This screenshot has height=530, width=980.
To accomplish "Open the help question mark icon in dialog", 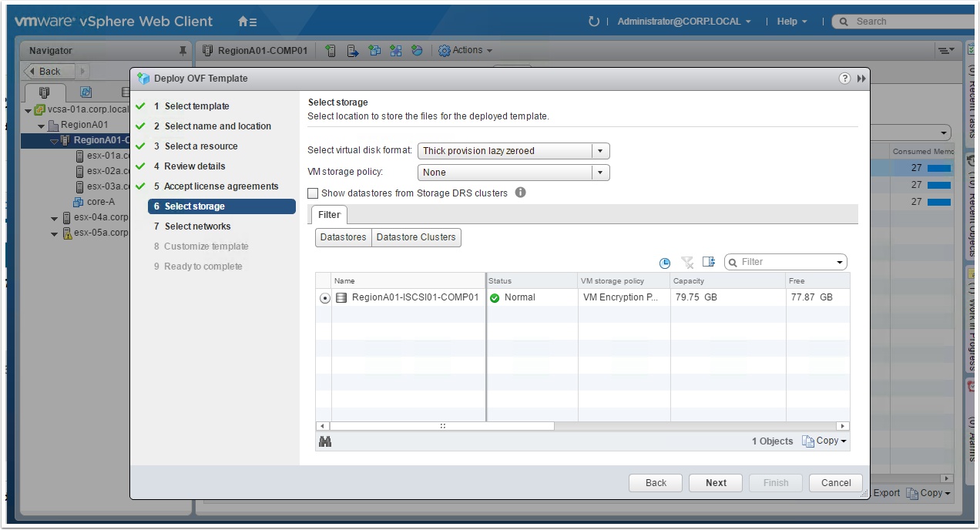I will (844, 79).
